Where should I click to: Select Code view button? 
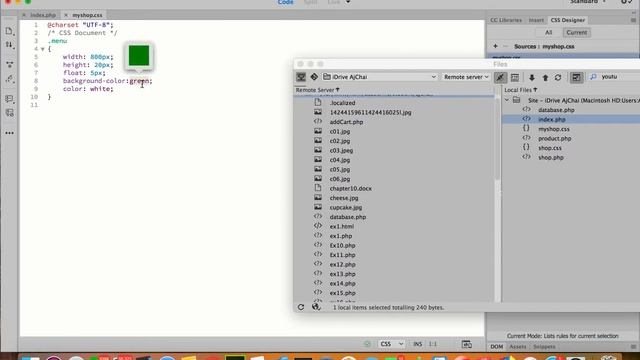point(285,2)
